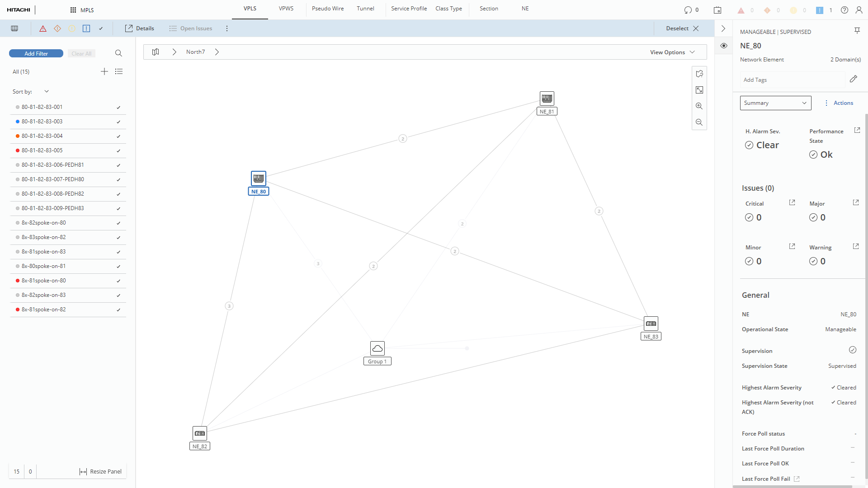Zoom out on the topology map
Viewport: 868px width, 488px height.
(699, 122)
